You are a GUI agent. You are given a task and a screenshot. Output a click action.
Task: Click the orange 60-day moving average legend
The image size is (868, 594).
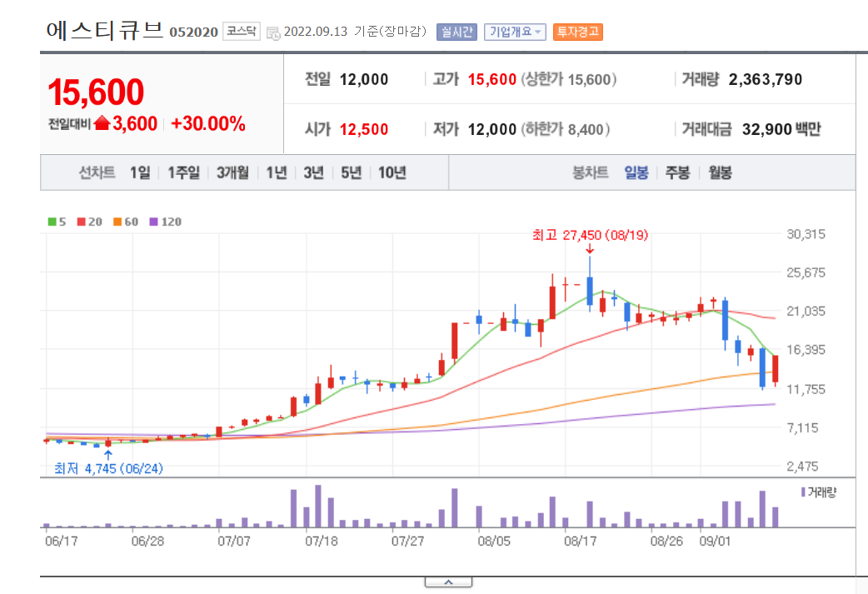coord(126,222)
